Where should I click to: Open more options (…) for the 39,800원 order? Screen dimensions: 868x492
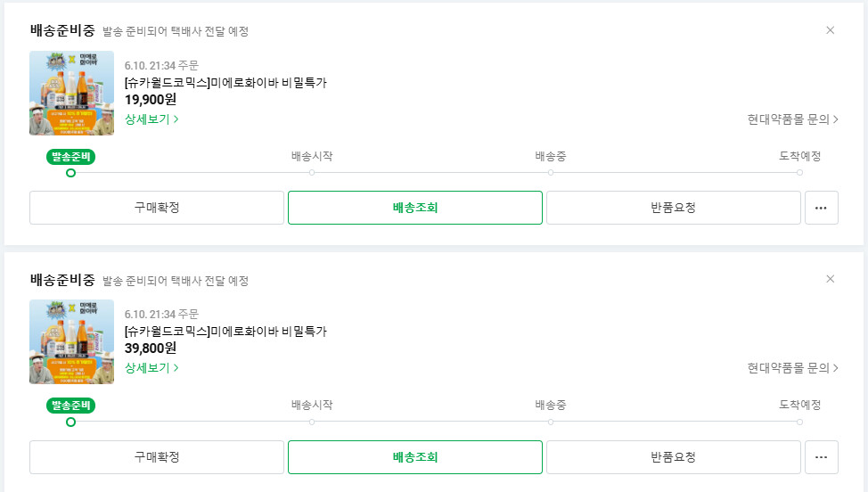coord(821,457)
